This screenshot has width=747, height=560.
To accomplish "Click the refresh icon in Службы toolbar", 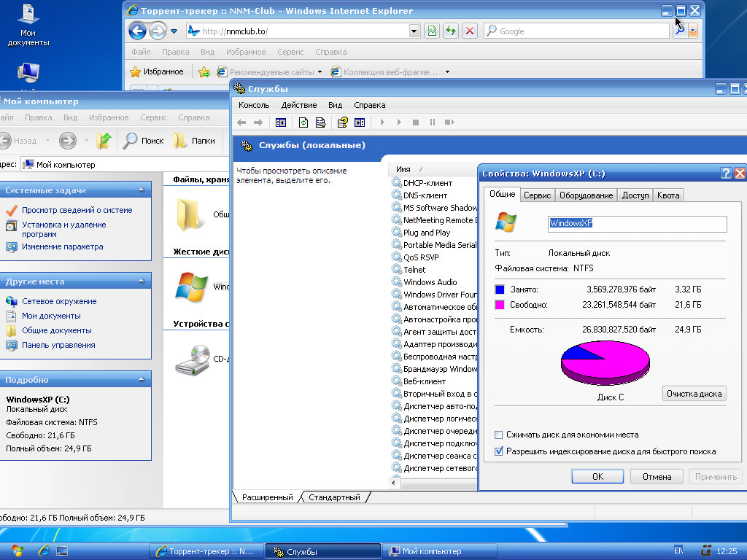I will pos(303,122).
